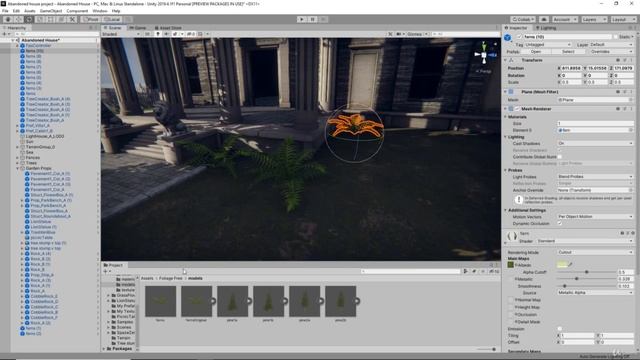Toggle Dynamic Occlusion checkbox
This screenshot has width=640, height=360.
pos(560,223)
